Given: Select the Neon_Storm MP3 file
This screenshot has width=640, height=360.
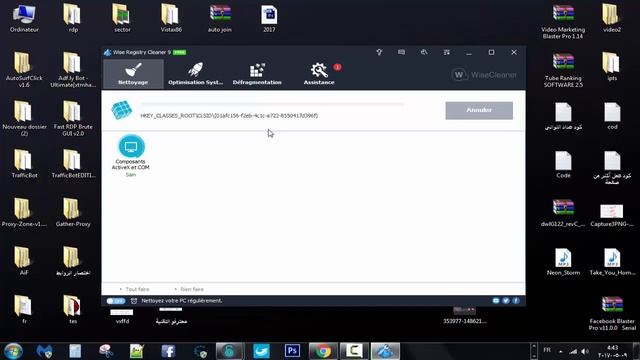Looking at the screenshot, I should click(x=563, y=261).
